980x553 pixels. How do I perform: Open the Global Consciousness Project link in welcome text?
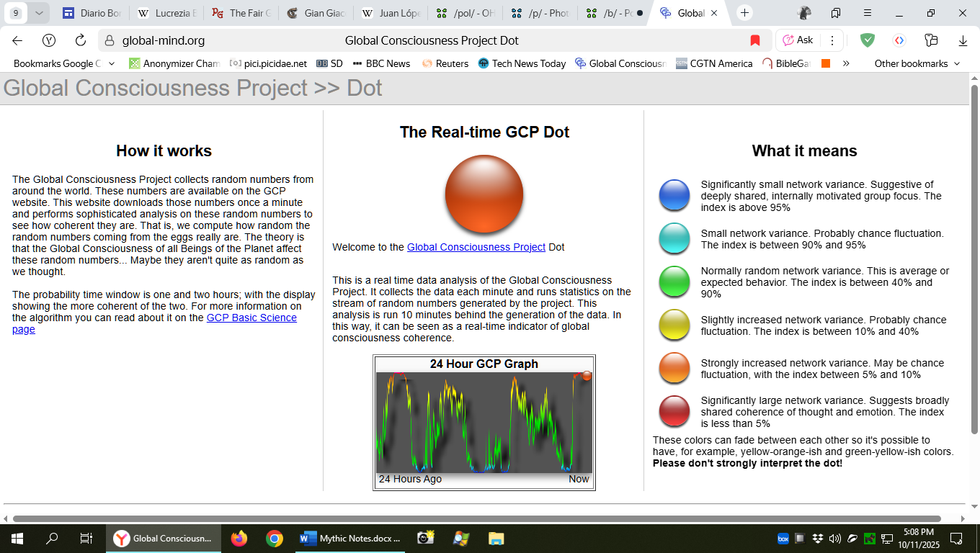click(x=476, y=247)
